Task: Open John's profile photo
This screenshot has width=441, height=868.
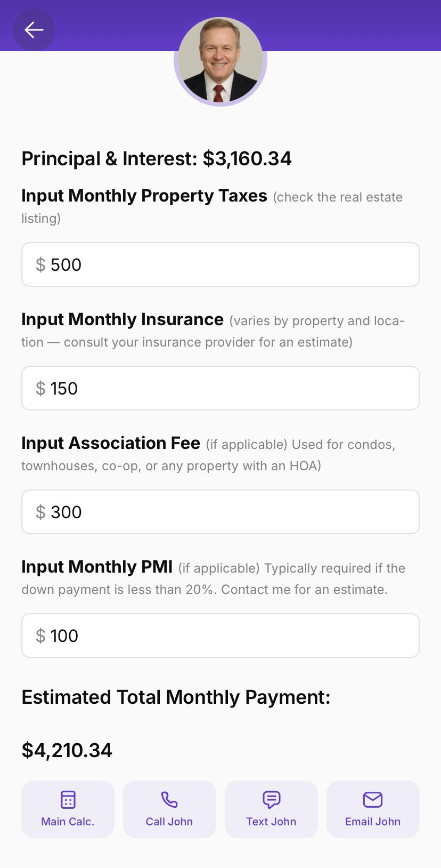Action: click(x=220, y=61)
